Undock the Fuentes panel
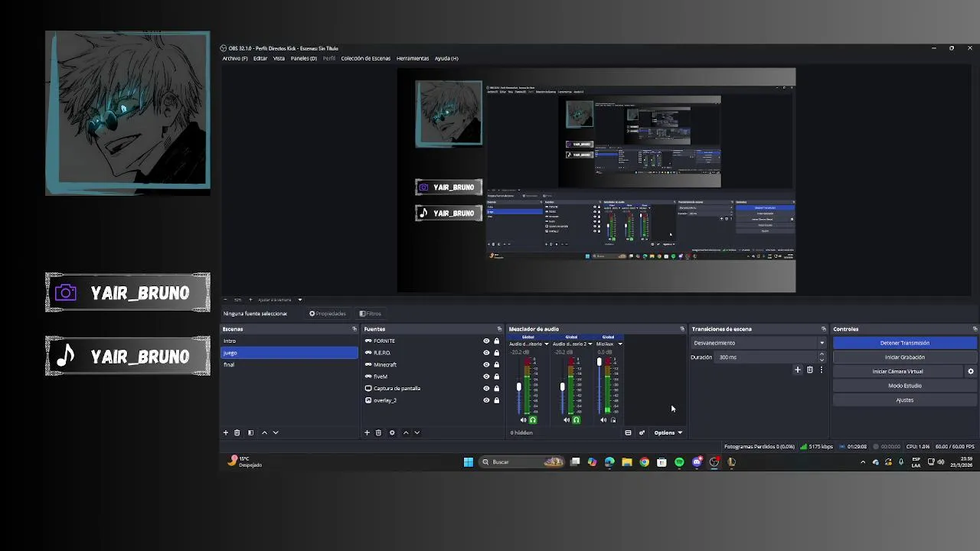This screenshot has width=980, height=551. [x=499, y=329]
